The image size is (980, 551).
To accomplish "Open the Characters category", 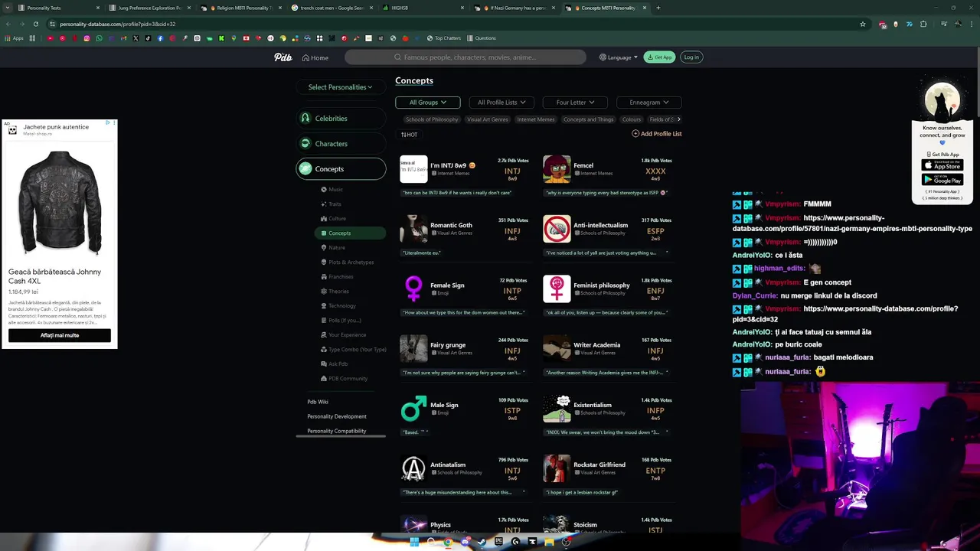I will (341, 144).
